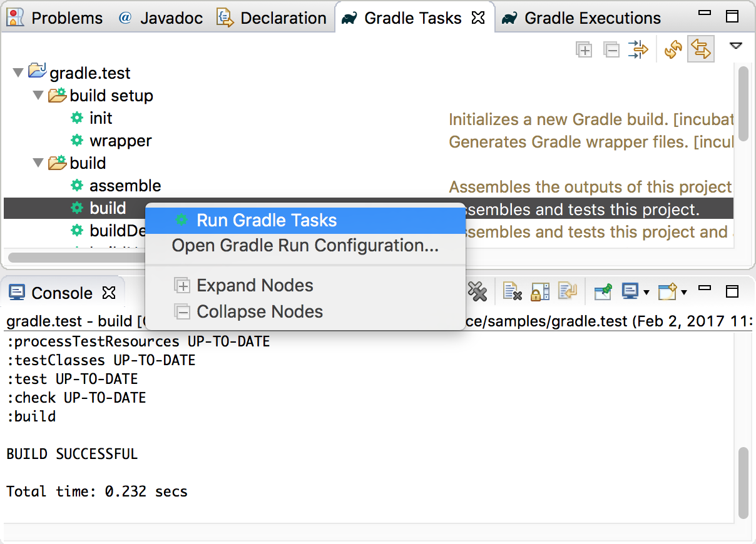The width and height of the screenshot is (756, 544).
Task: Expand all nodes in Gradle Tasks view
Action: [584, 49]
